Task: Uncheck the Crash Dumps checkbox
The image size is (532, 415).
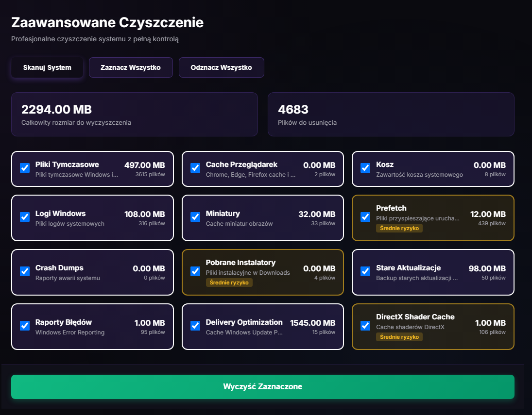Action: [x=25, y=271]
